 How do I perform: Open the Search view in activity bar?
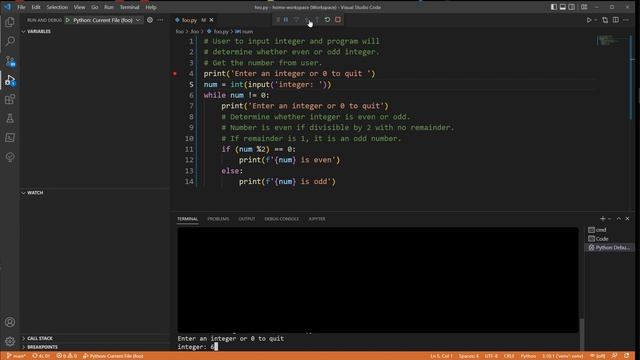10,41
